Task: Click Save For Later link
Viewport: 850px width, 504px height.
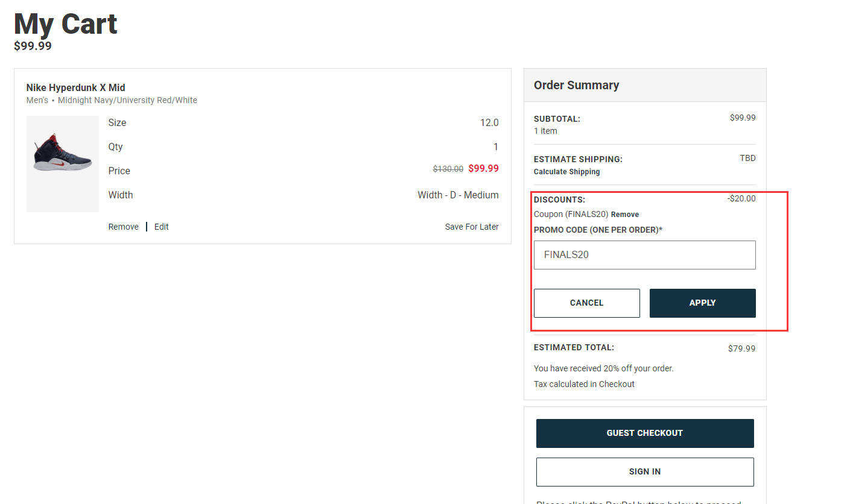Action: pos(472,227)
